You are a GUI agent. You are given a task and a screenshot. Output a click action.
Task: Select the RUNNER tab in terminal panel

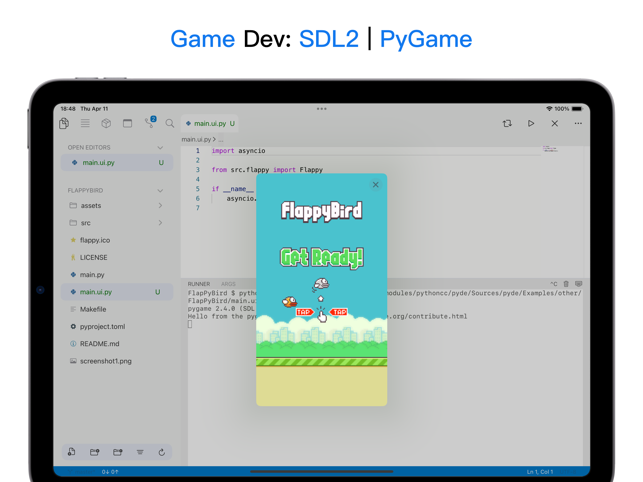(x=199, y=284)
